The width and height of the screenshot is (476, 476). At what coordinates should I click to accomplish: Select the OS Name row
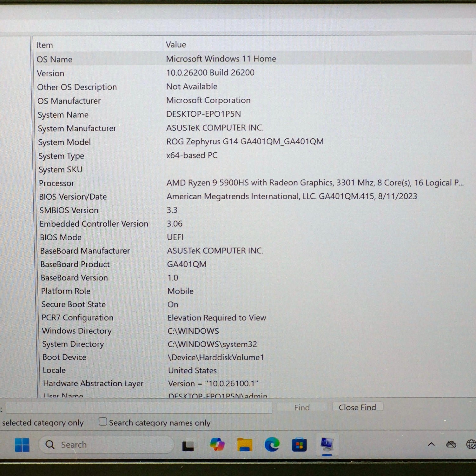(x=55, y=59)
